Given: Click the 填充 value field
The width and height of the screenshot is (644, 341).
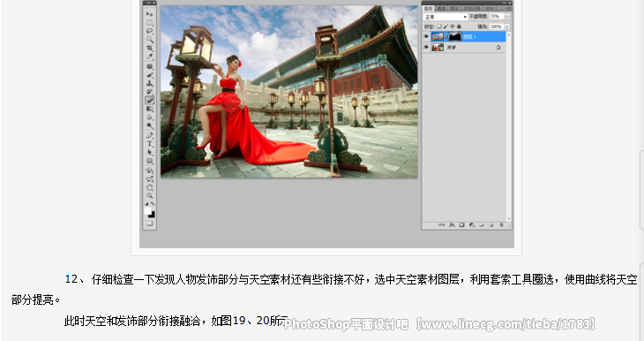Looking at the screenshot, I should pos(497,27).
